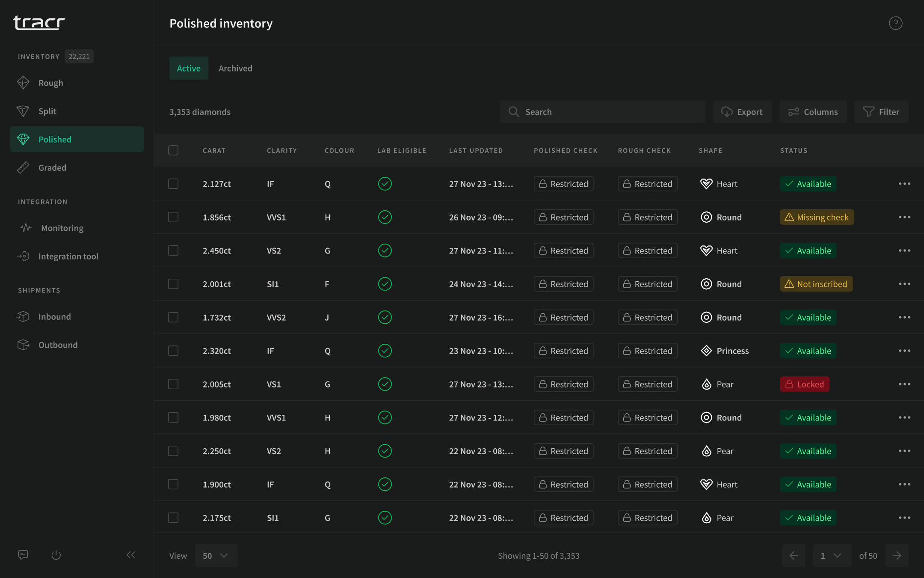Open row actions for 1.856ct diamond
The width and height of the screenshot is (924, 578).
click(904, 217)
